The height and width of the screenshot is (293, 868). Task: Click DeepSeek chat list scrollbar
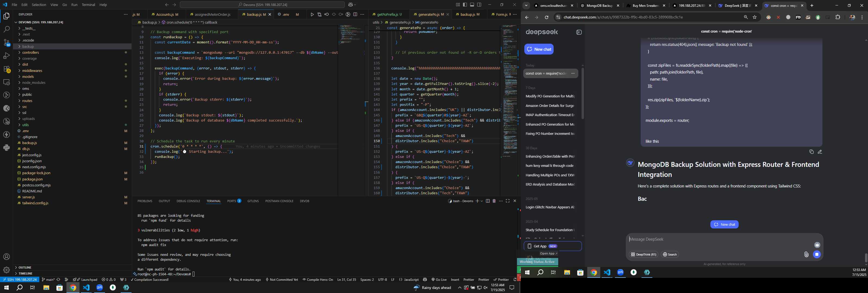(583, 93)
